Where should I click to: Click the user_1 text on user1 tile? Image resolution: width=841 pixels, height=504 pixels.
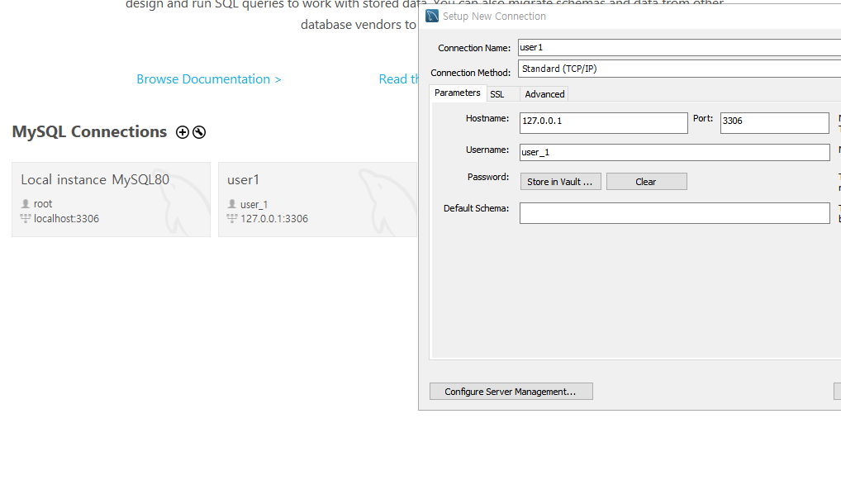point(254,204)
